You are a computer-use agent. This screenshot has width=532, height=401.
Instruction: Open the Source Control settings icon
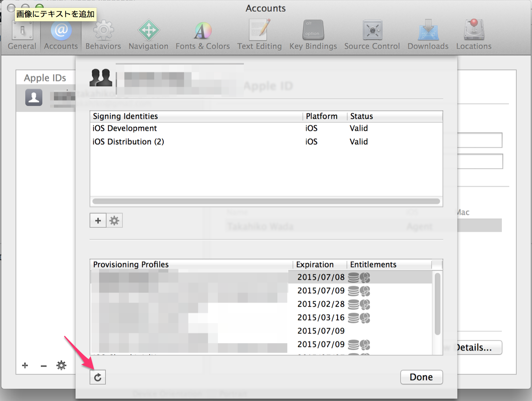coord(372,34)
